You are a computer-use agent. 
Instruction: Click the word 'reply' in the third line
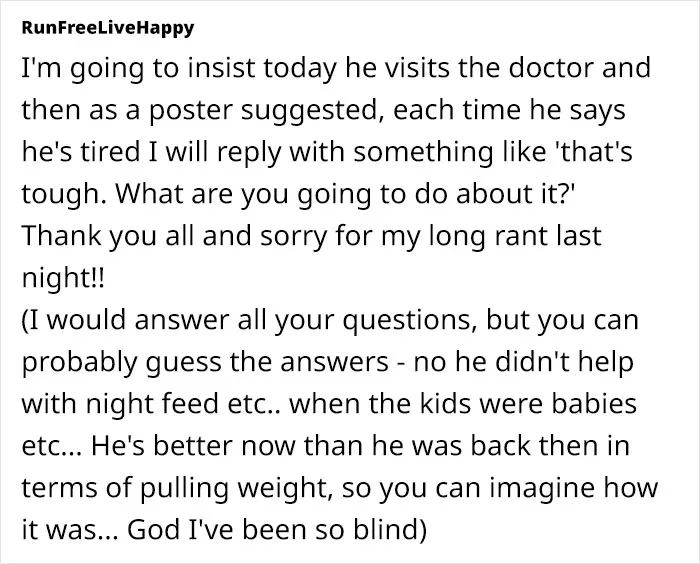[x=250, y=153]
